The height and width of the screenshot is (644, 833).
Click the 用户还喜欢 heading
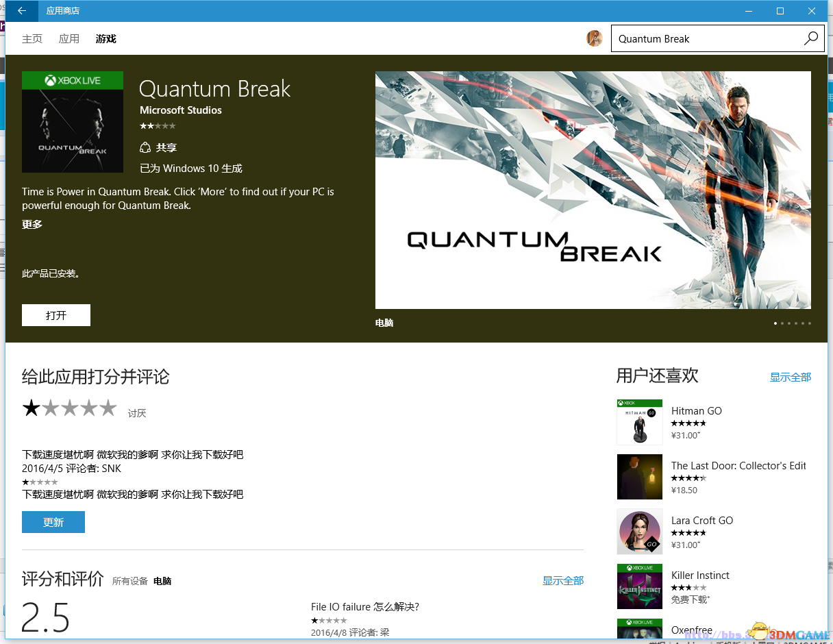pos(658,375)
